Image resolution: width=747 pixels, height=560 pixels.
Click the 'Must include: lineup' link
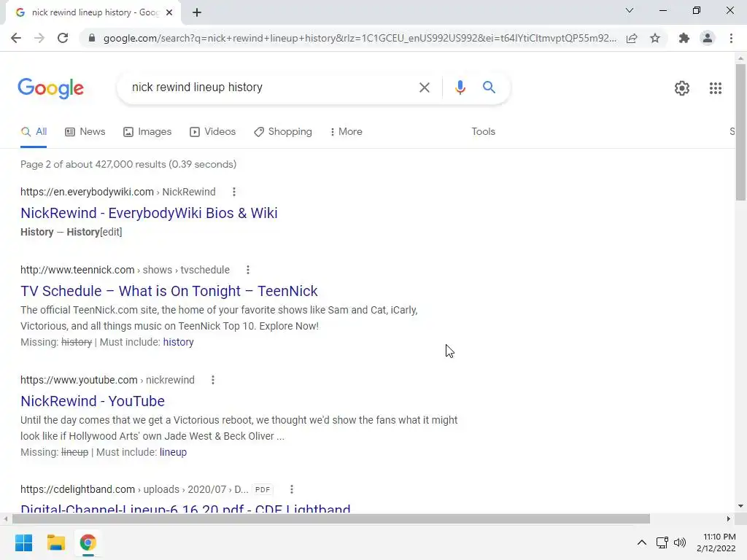pos(173,452)
